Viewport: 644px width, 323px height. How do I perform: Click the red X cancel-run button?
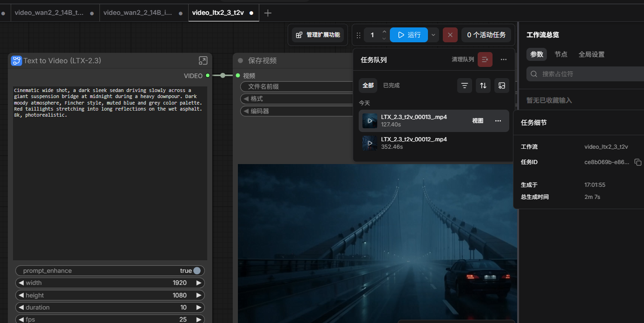click(x=450, y=35)
